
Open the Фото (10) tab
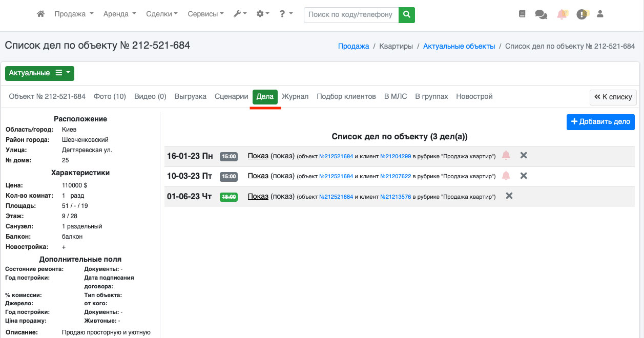pyautogui.click(x=110, y=96)
